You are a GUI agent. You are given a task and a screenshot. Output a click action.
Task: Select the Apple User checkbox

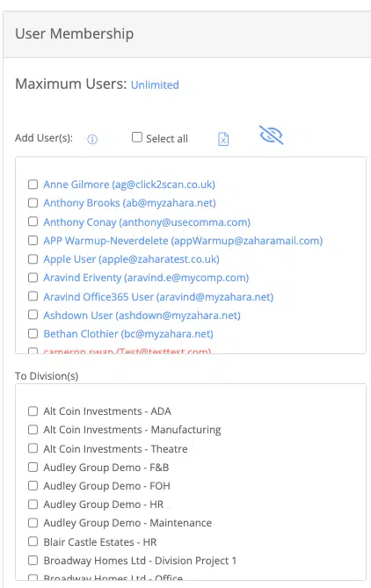33,259
